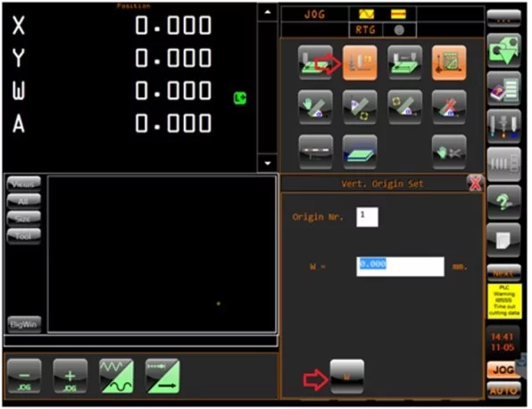
Task: Click the plus JOG button
Action: click(70, 376)
